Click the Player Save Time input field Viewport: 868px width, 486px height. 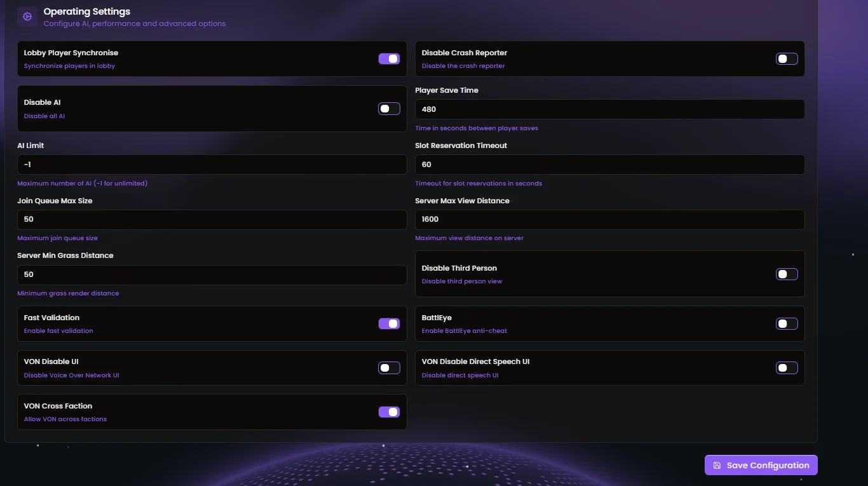609,109
